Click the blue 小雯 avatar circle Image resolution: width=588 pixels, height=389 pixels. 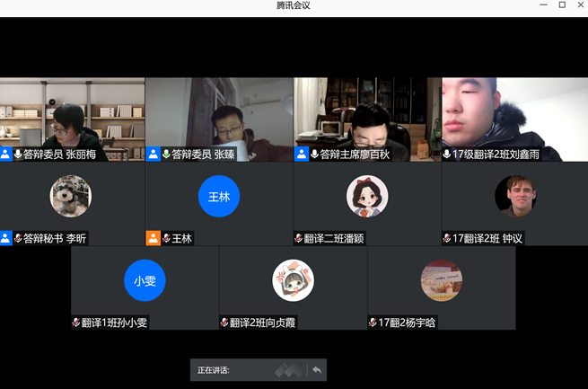[145, 280]
